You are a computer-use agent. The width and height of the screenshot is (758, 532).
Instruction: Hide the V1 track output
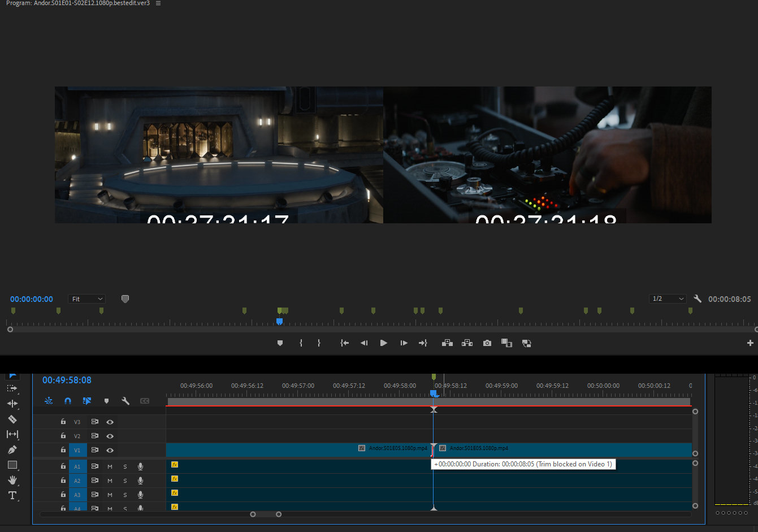coord(110,450)
